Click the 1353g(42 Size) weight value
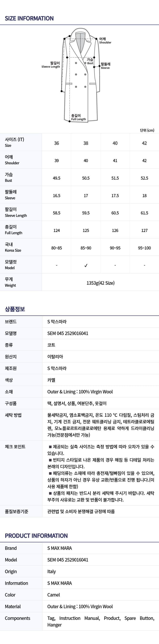Viewport: 159px width, 644px height. (x=100, y=283)
